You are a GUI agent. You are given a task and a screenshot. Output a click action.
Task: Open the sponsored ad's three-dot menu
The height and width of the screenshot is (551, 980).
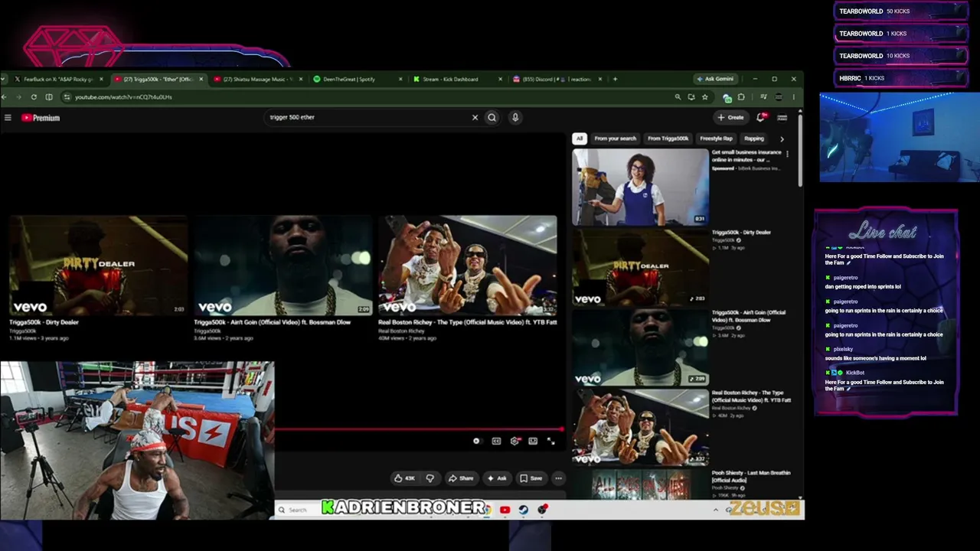(787, 154)
